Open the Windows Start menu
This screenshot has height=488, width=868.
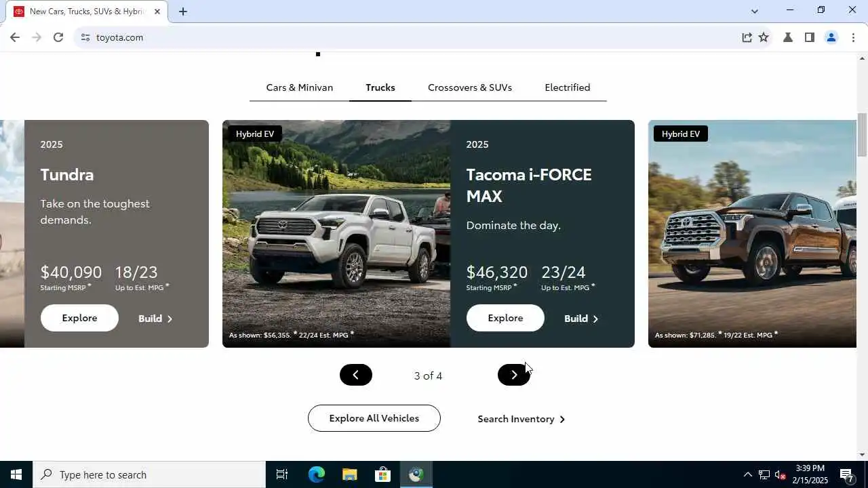point(16,474)
